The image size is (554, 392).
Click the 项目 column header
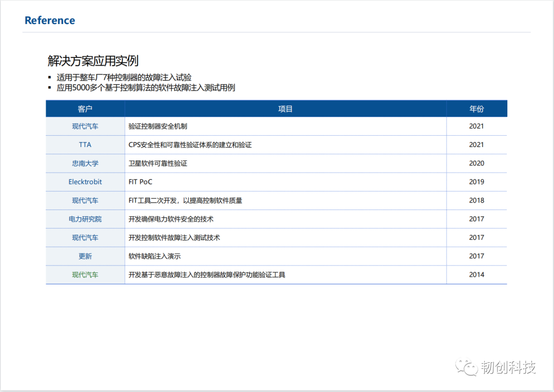pyautogui.click(x=286, y=109)
